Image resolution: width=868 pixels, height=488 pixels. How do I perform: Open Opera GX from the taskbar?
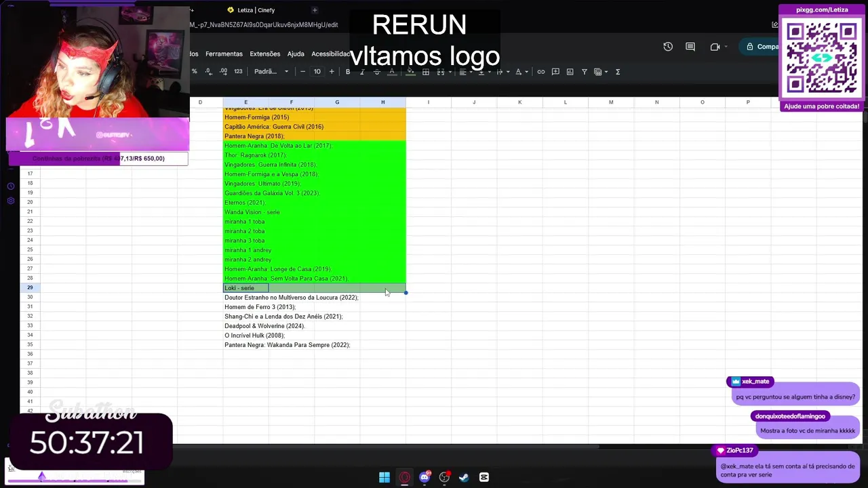405,477
